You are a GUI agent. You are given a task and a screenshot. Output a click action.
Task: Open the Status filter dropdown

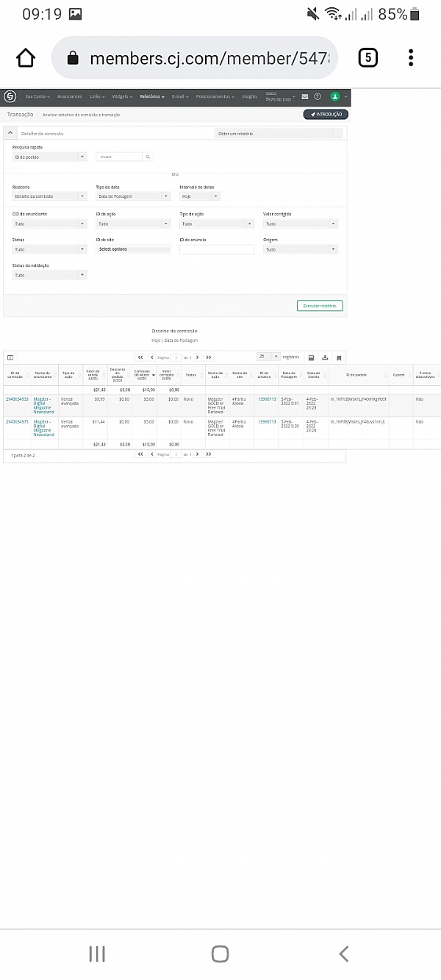pos(50,249)
